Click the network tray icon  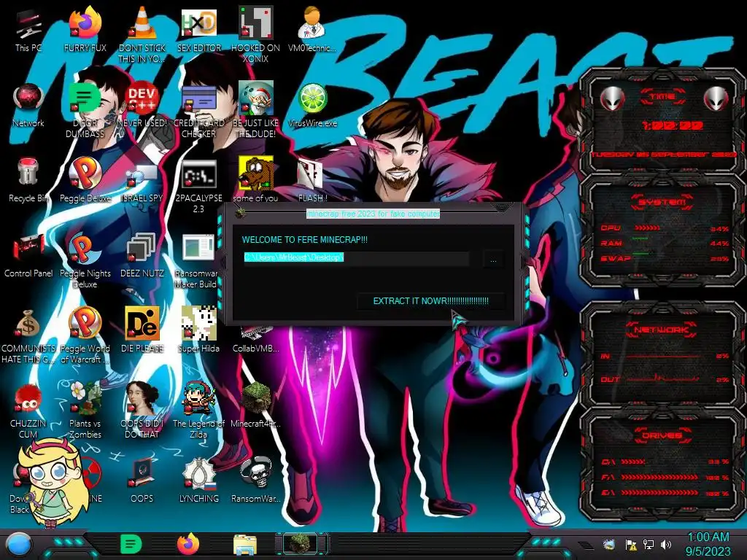pyautogui.click(x=649, y=544)
